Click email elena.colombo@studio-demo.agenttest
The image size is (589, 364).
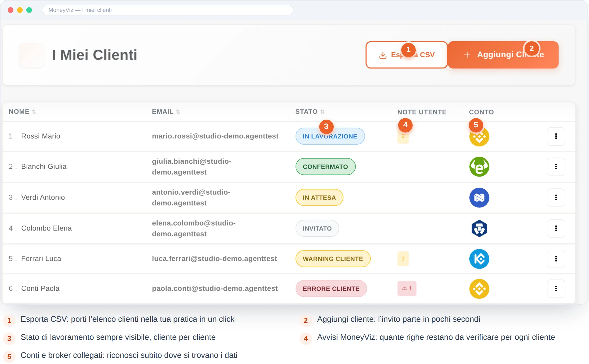pyautogui.click(x=194, y=228)
